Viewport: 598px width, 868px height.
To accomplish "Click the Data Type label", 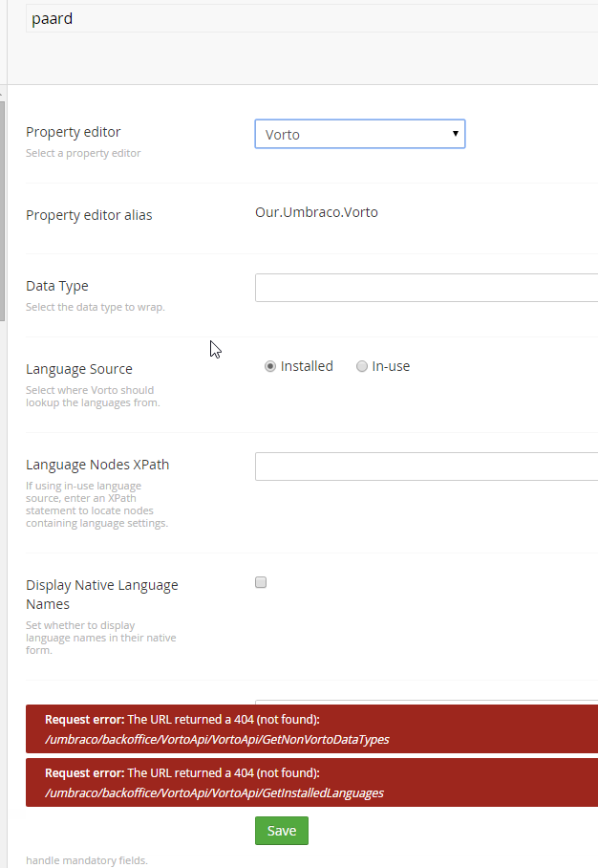I will (57, 286).
